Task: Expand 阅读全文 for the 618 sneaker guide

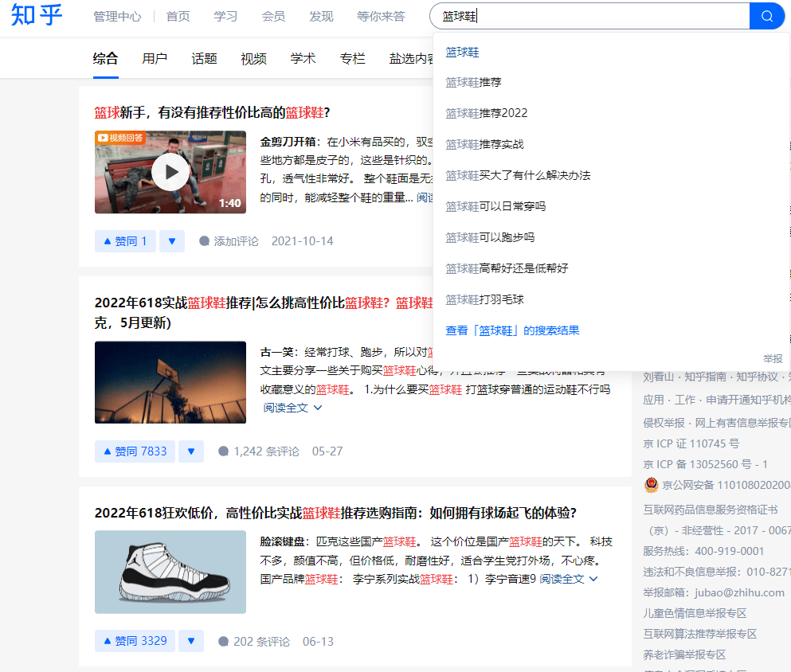Action: pyautogui.click(x=566, y=579)
